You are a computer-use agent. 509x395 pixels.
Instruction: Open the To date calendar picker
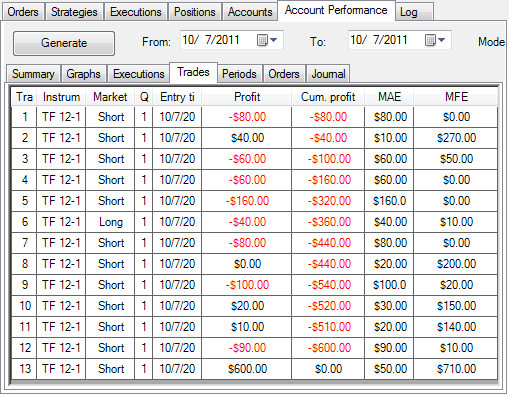tap(435, 40)
